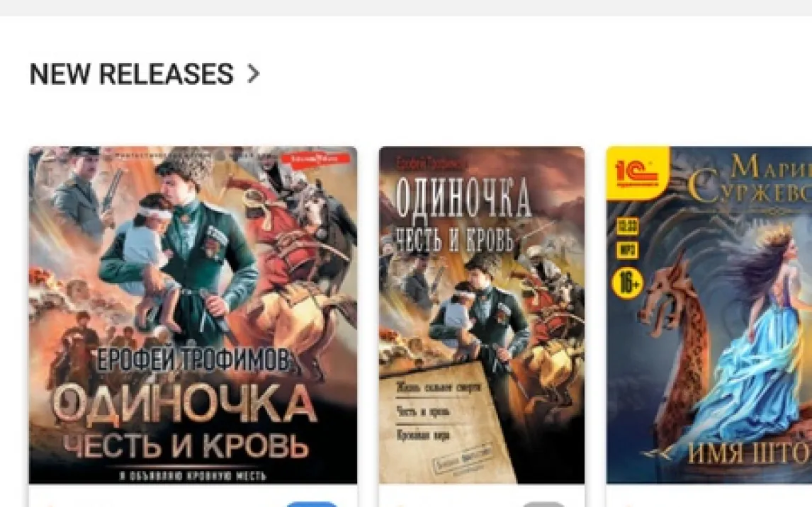This screenshot has height=507, width=812.
Task: Click ИМЯ ШТОРМА title on third cover
Action: point(750,454)
